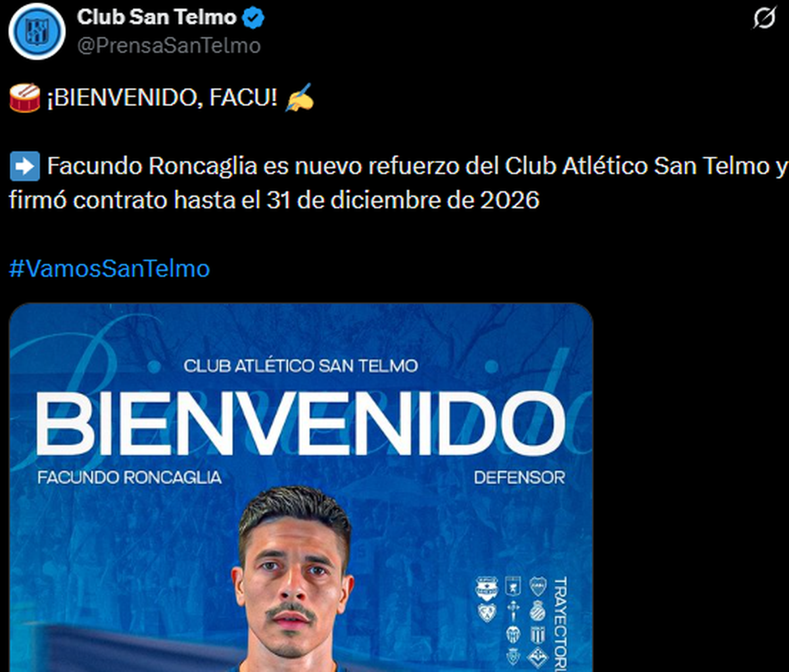The width and height of the screenshot is (789, 672).
Task: Click the tweet text about contract until 2026
Action: point(398,183)
